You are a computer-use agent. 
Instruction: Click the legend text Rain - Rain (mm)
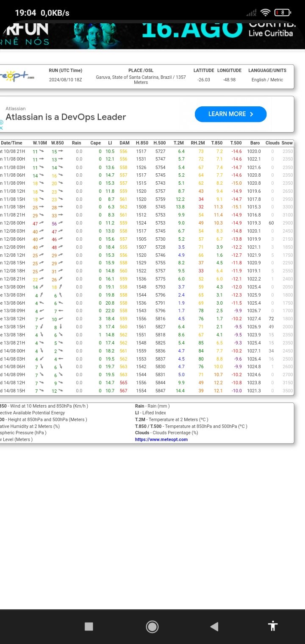click(x=152, y=406)
